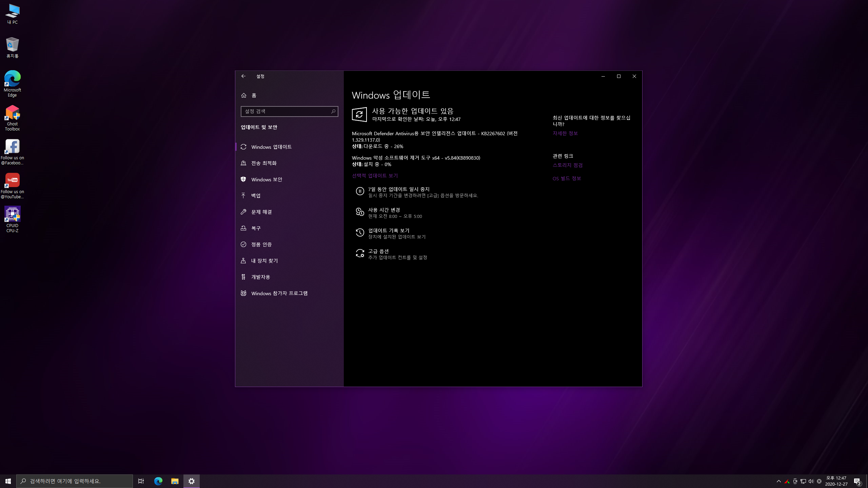The width and height of the screenshot is (868, 488).
Task: Open the 전송 최적화 section
Action: click(264, 163)
